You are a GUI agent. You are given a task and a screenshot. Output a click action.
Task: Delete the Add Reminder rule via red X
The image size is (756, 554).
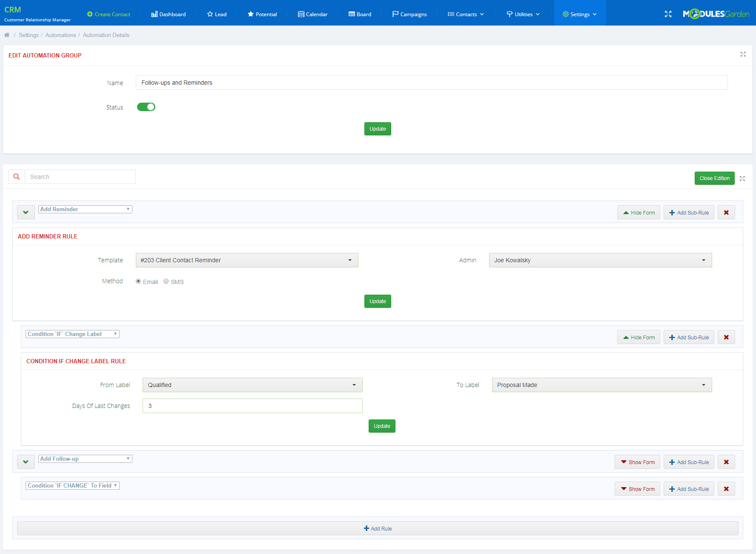click(x=726, y=212)
